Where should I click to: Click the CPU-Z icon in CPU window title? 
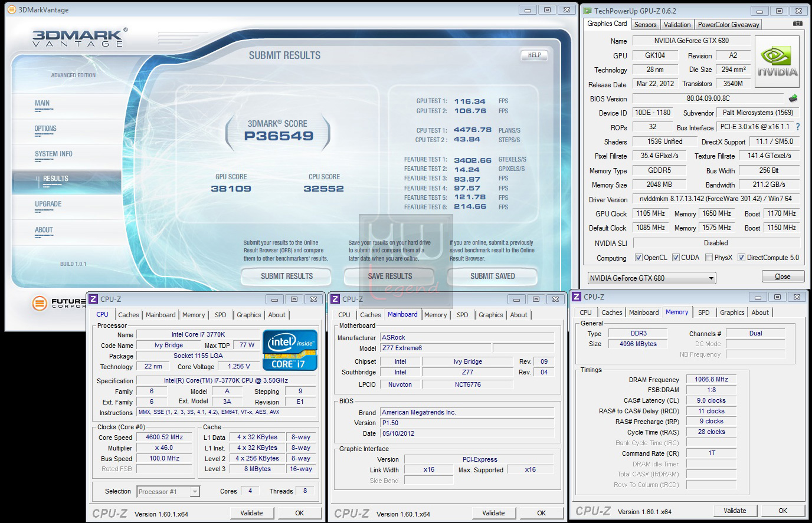(93, 299)
